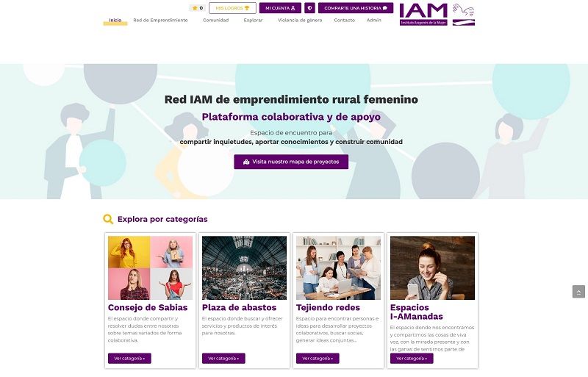Viewport: 588px width, 377px height.
Task: Click the star points counter icon
Action: click(x=195, y=8)
